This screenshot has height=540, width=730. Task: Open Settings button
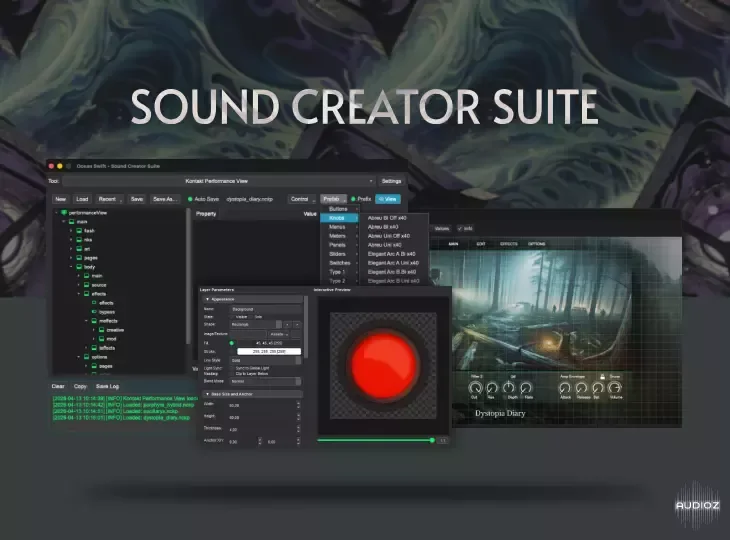[392, 181]
